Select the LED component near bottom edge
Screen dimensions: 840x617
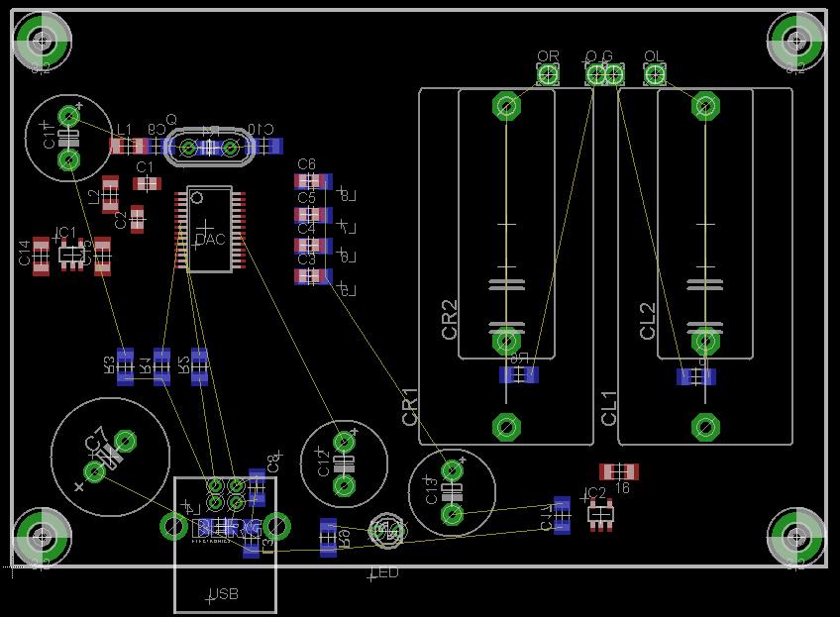pos(388,532)
